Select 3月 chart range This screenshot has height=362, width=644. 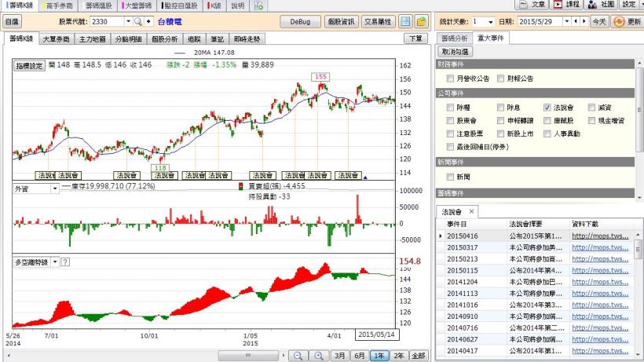(x=339, y=356)
